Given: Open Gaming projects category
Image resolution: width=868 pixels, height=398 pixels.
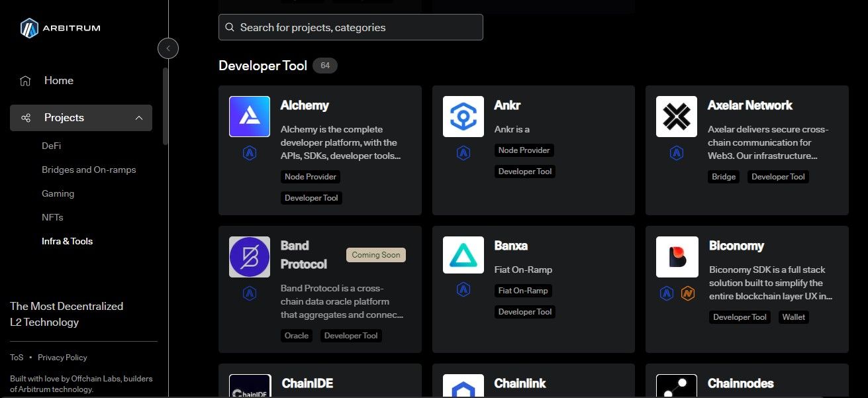Looking at the screenshot, I should (58, 193).
